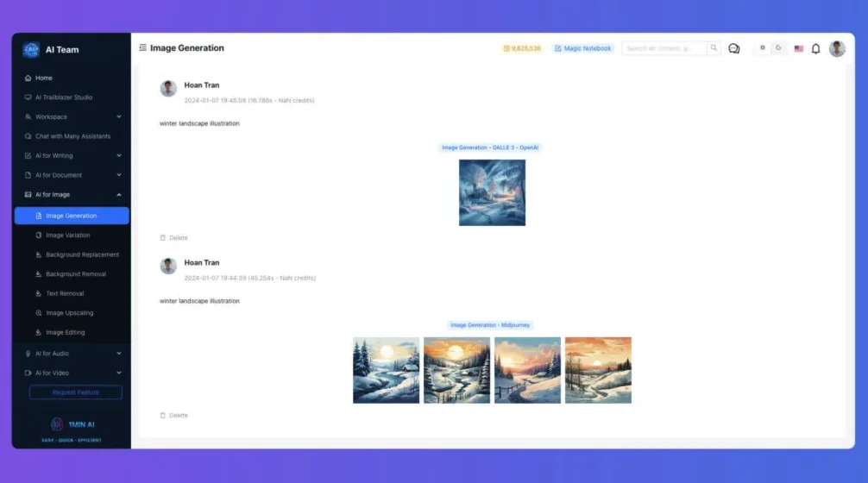Screen dimensions: 868x483
Task: Open the chat bubble icon
Action: (x=734, y=48)
